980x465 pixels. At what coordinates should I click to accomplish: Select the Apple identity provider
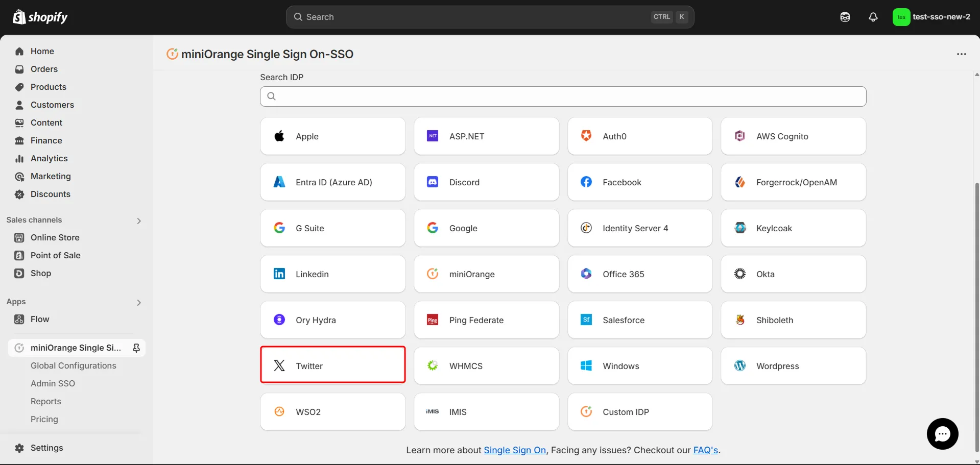[x=332, y=136]
